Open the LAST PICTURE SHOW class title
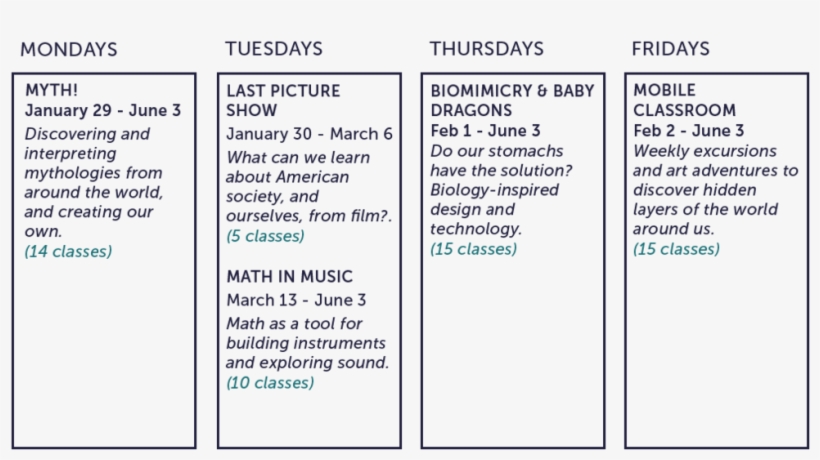 (283, 100)
